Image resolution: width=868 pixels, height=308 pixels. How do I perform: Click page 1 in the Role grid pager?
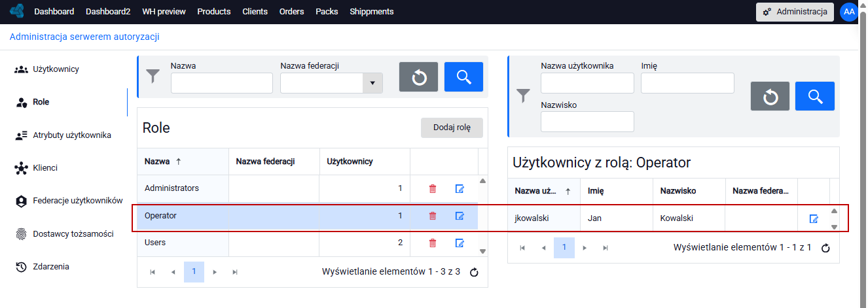click(x=194, y=272)
